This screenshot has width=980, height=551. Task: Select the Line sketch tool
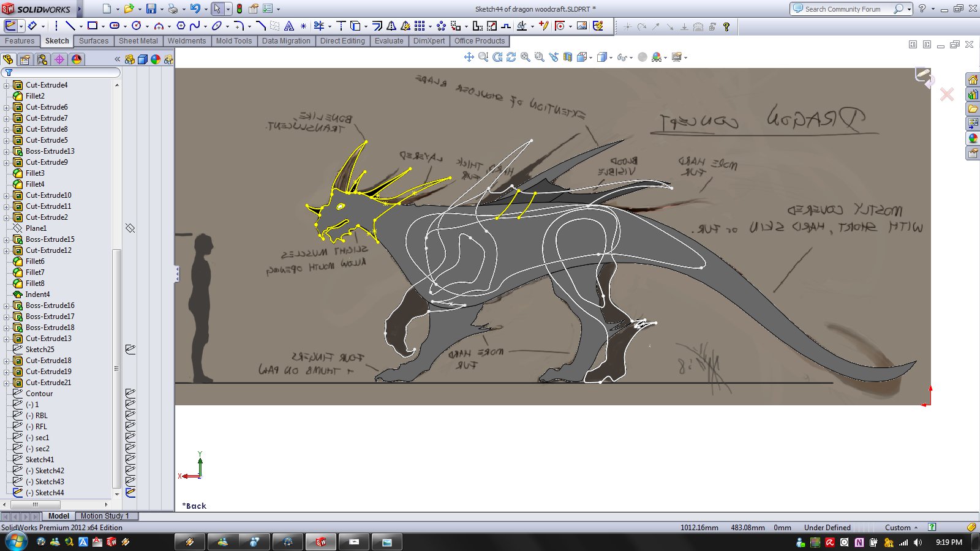70,26
